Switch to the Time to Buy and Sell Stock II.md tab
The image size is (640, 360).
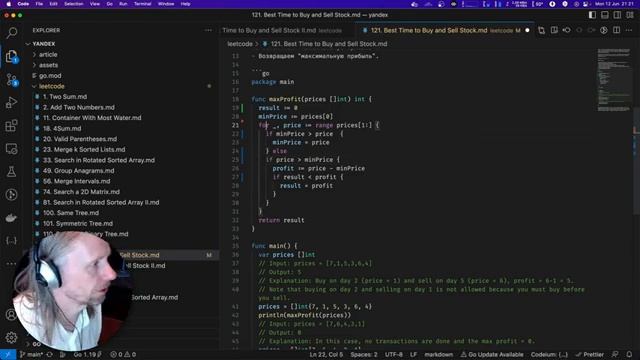coord(282,30)
